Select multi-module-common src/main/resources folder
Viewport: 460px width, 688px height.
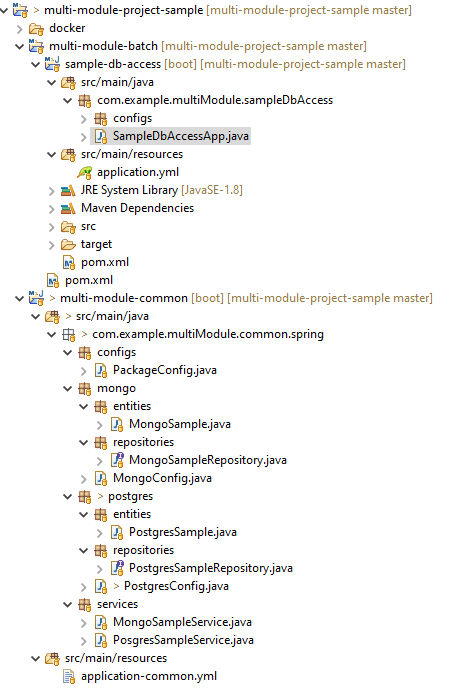coord(116,658)
